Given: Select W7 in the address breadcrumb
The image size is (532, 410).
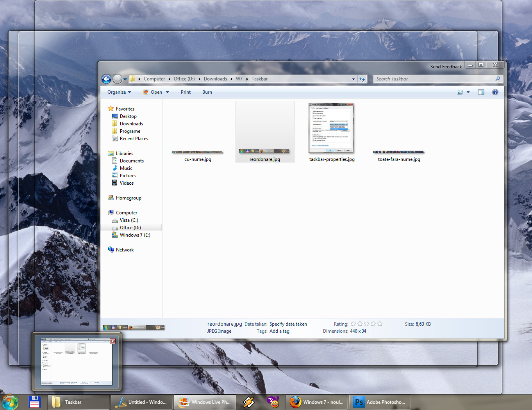Looking at the screenshot, I should [239, 79].
